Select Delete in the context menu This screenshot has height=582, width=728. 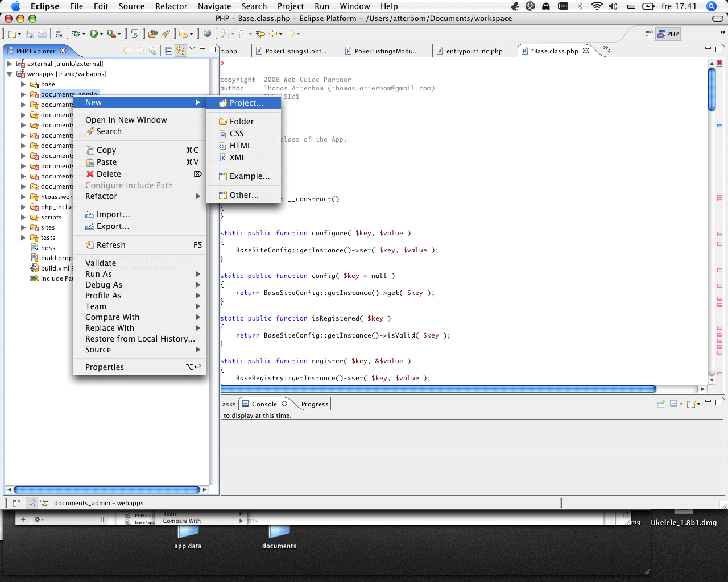coord(140,174)
